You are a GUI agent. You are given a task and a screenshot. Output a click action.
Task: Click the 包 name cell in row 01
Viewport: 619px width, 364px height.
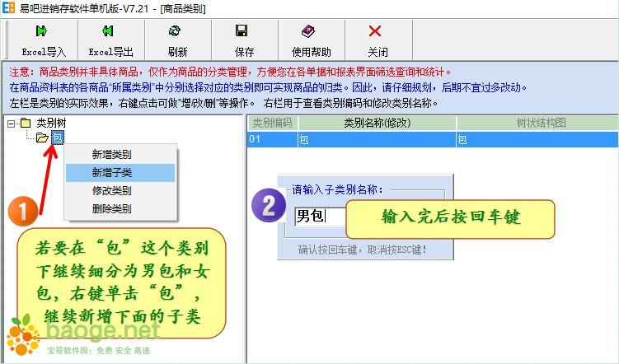(x=377, y=139)
